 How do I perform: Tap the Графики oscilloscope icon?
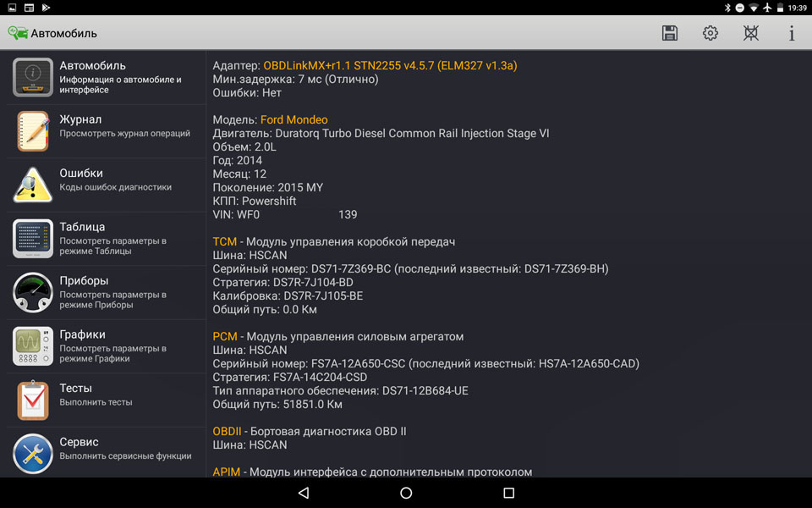click(33, 346)
